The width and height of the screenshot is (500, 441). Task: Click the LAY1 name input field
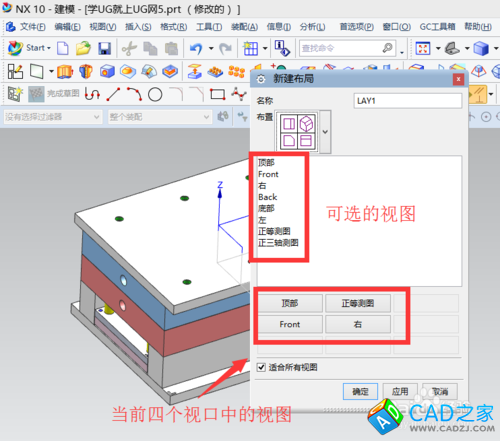tap(408, 101)
